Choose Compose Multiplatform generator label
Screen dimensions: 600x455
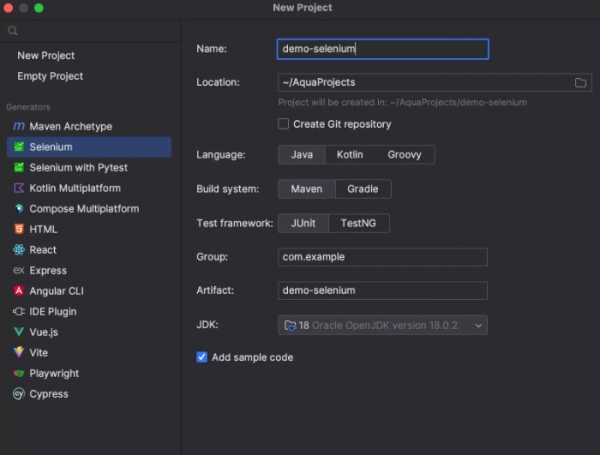[84, 209]
